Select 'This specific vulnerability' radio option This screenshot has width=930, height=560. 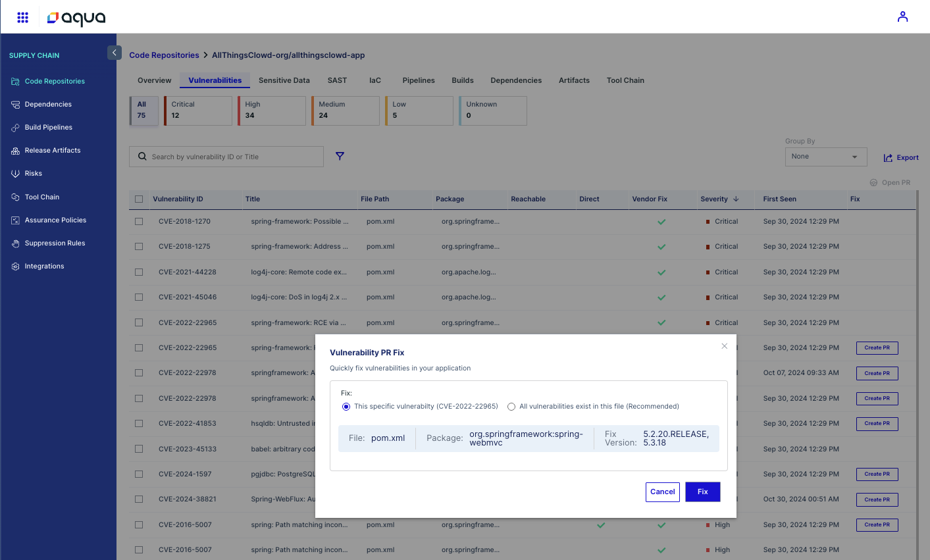click(x=346, y=407)
